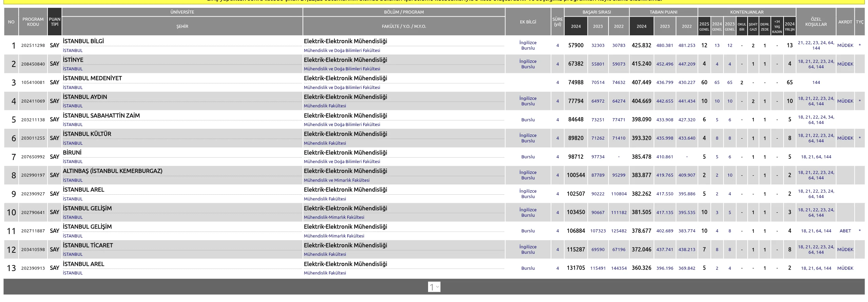This screenshot has height=302, width=868.
Task: Open İSTANBUL AREL in row 13
Action: point(83,264)
